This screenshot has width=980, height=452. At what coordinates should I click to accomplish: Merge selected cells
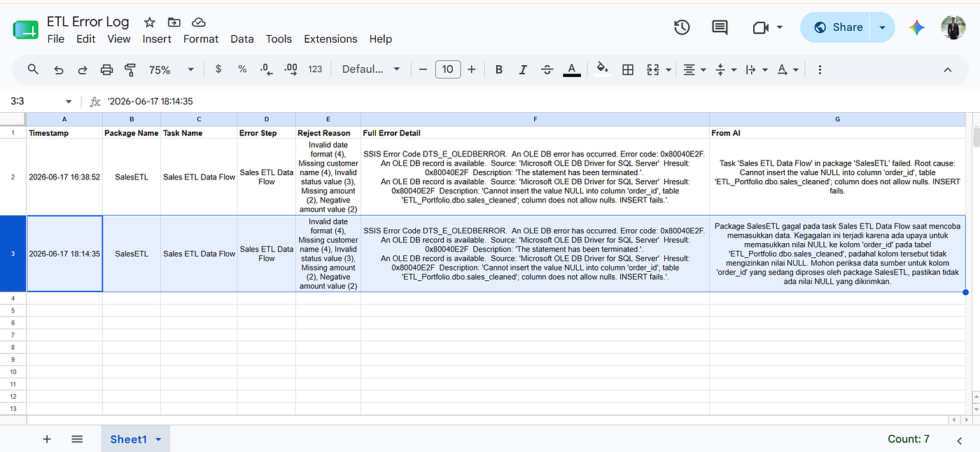(653, 69)
